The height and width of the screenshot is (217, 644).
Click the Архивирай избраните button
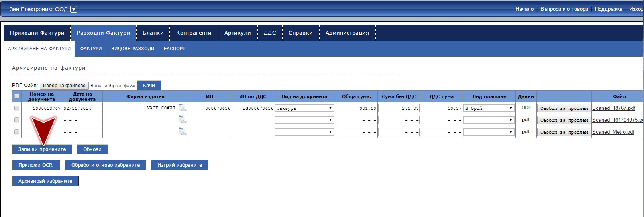click(45, 181)
